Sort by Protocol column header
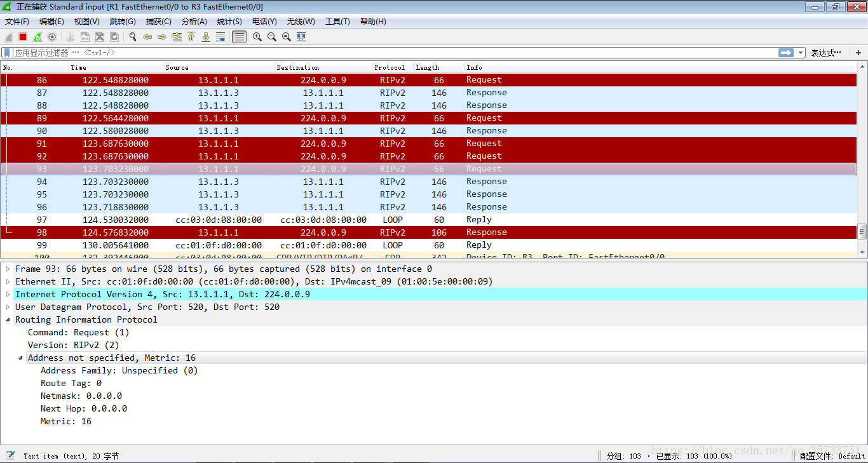This screenshot has width=868, height=463. [392, 67]
